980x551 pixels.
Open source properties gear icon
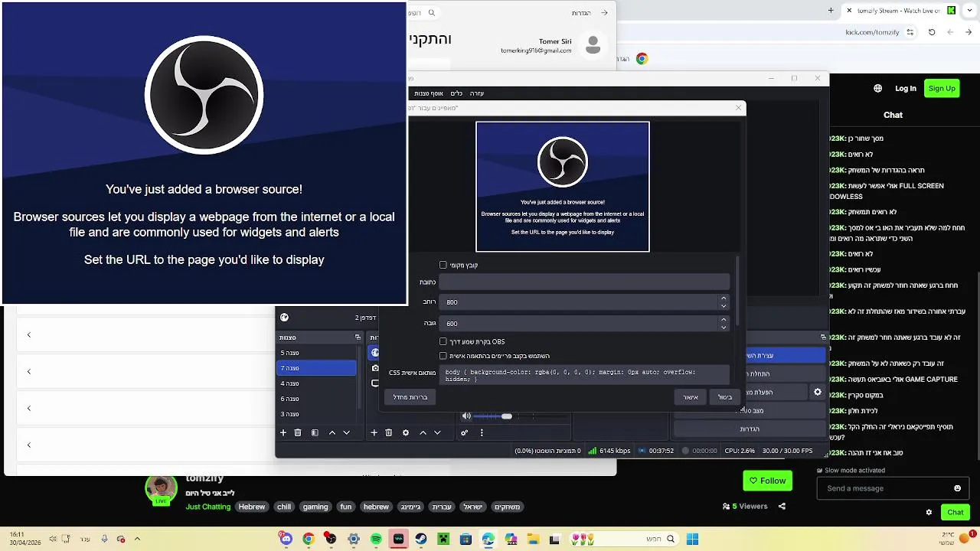click(x=406, y=432)
